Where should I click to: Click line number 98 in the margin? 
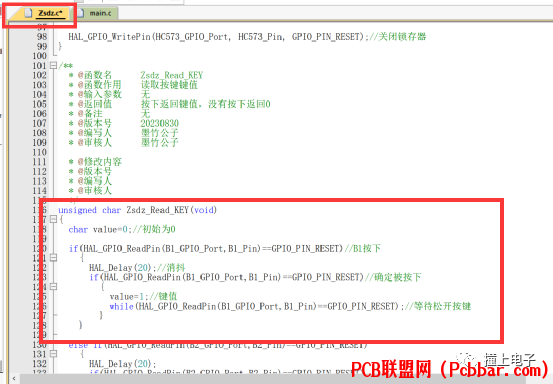pos(42,37)
